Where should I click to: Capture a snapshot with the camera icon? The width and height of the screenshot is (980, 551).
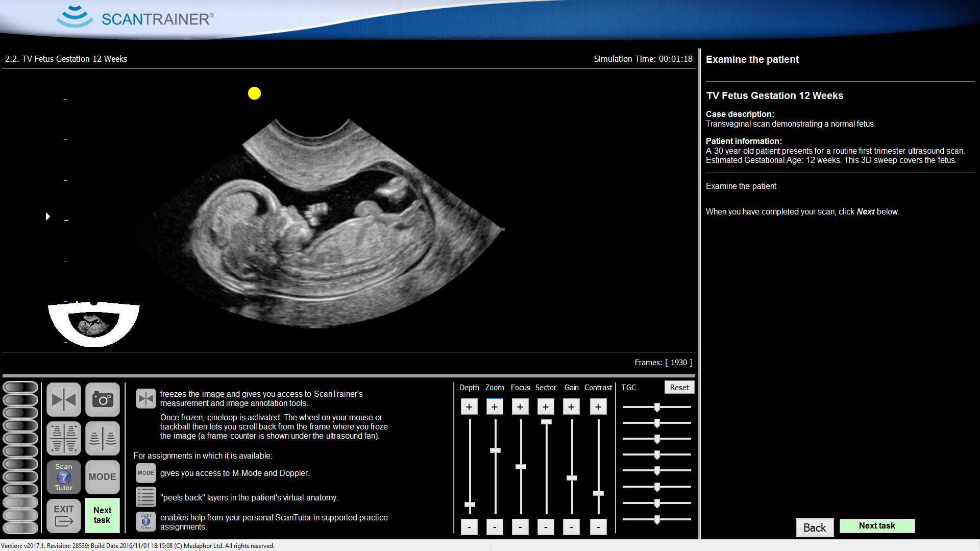click(x=103, y=399)
